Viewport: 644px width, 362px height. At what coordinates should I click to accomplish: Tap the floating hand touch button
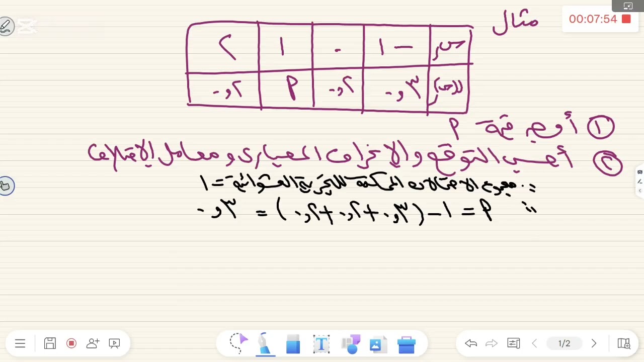[x=6, y=186]
